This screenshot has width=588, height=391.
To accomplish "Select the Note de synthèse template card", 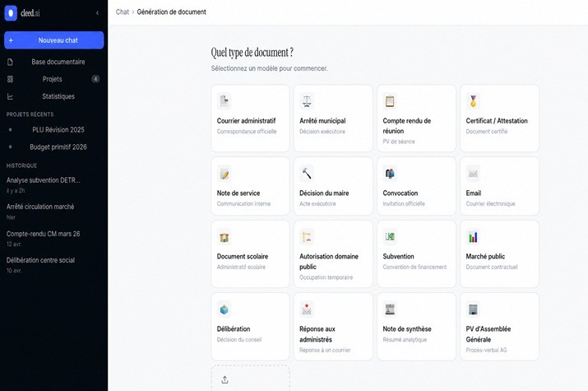I will click(x=416, y=327).
